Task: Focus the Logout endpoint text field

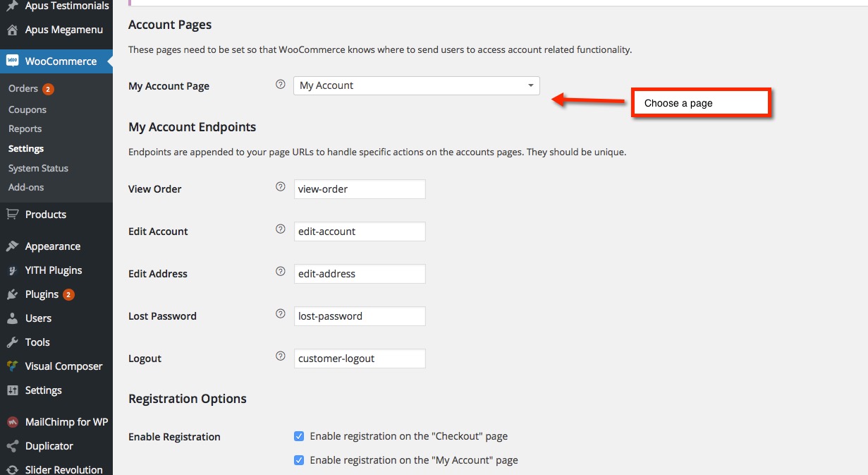Action: (x=360, y=359)
